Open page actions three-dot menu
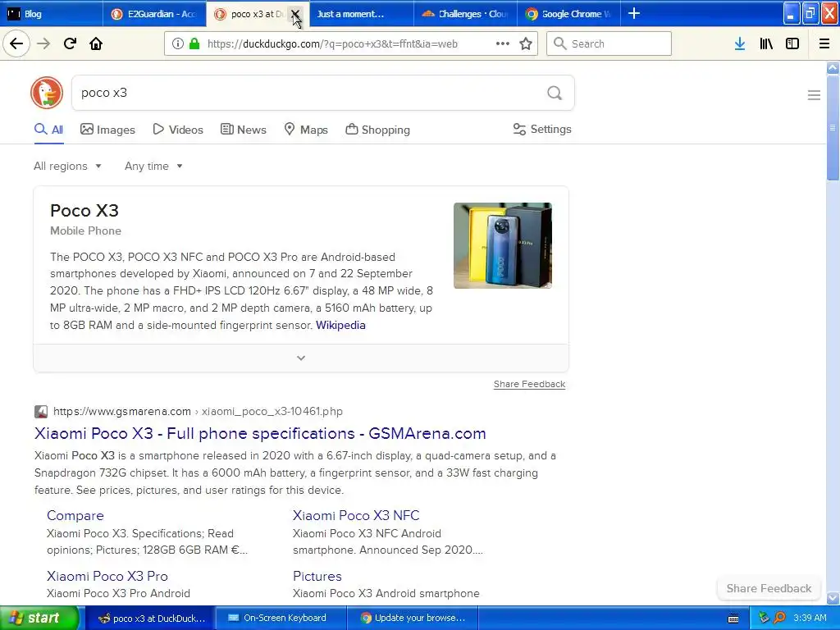 pos(503,44)
